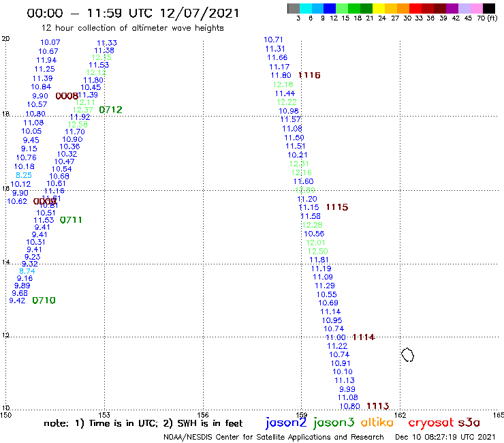Click the wave height value 11.33

(107, 43)
